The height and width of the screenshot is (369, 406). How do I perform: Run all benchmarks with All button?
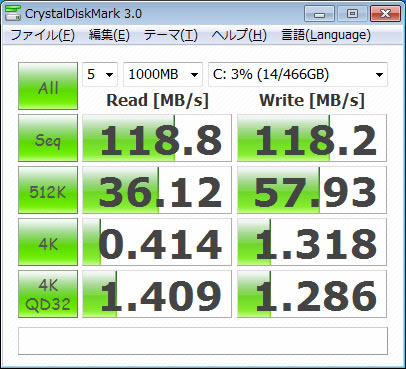click(x=48, y=86)
